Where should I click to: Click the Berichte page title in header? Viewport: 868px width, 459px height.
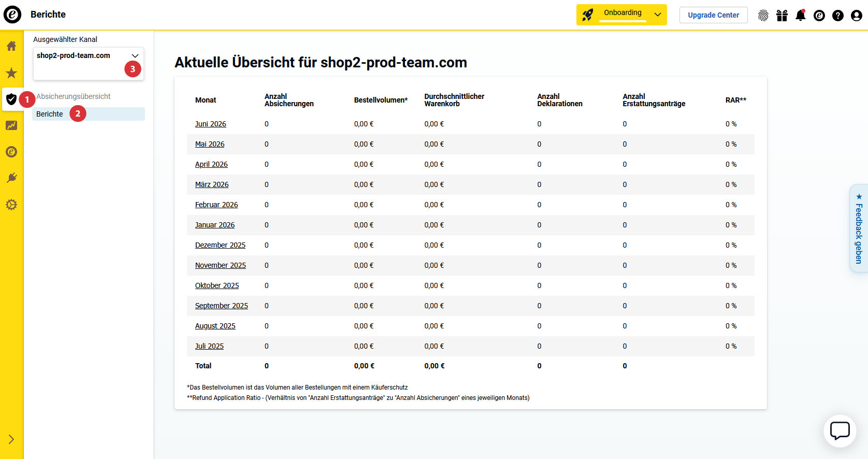48,15
